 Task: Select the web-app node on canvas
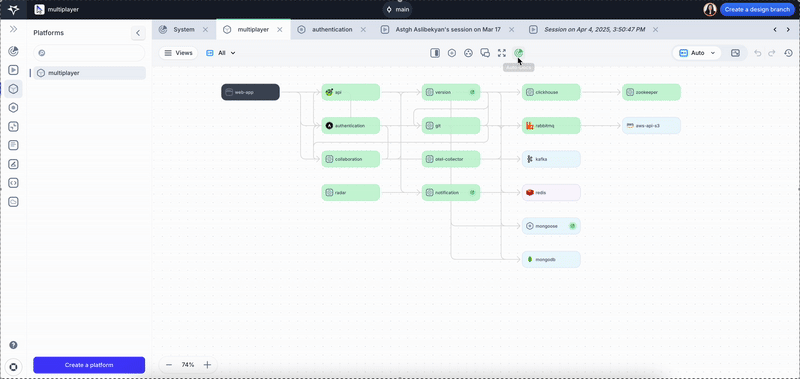pos(251,92)
